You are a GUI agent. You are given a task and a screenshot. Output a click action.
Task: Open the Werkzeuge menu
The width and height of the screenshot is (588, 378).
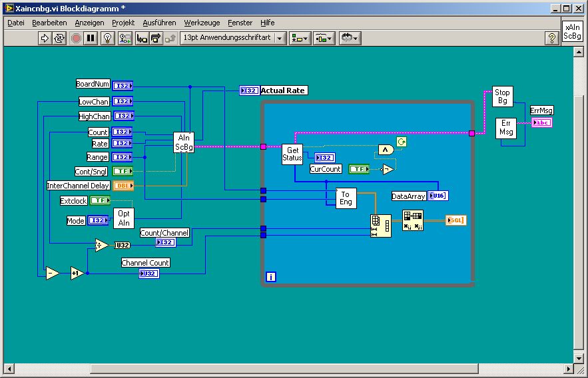pyautogui.click(x=202, y=23)
